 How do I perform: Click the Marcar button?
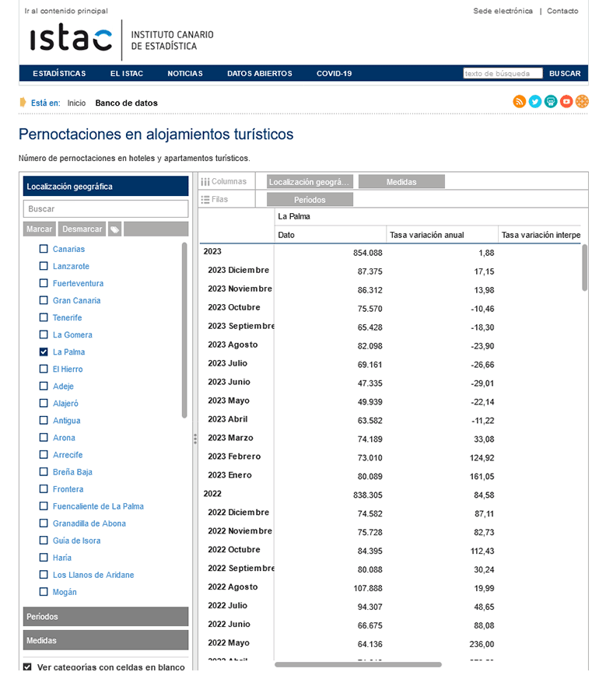click(40, 229)
